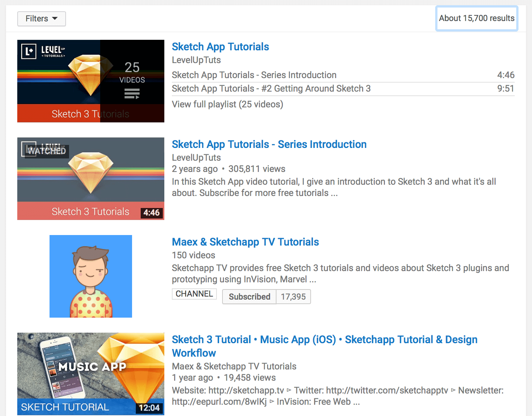Open LevelUpTuts channel under Series Introduction video
Screen dimensions: 532x416
click(x=196, y=158)
